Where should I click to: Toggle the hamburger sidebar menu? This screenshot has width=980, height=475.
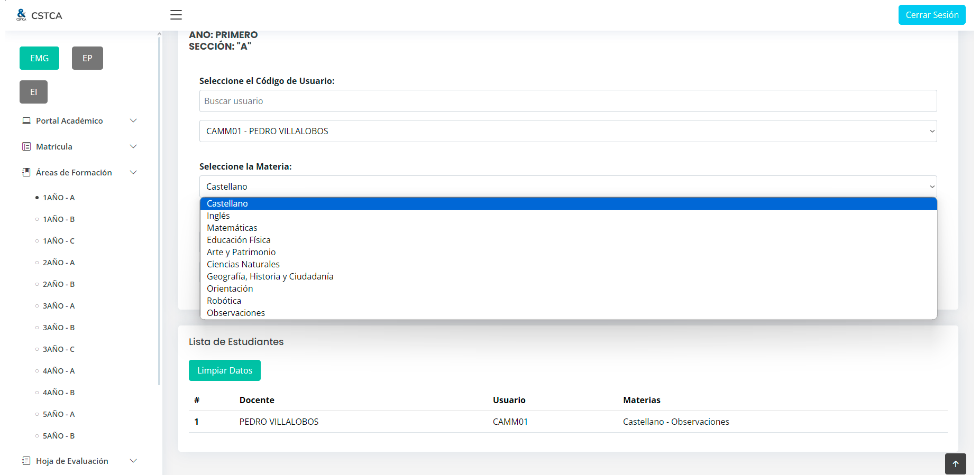point(176,15)
